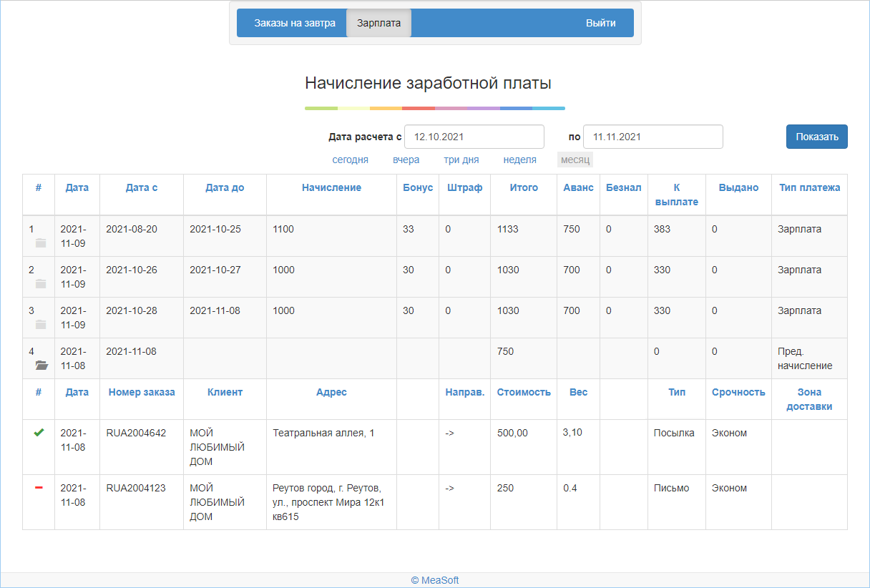Choose the вчера quick filter
The width and height of the screenshot is (870, 588).
coord(406,160)
